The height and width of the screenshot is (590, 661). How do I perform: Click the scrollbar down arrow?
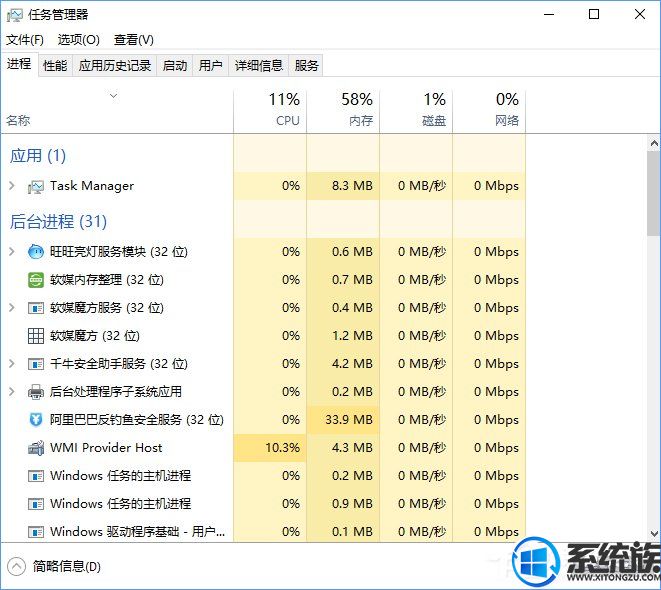click(654, 534)
